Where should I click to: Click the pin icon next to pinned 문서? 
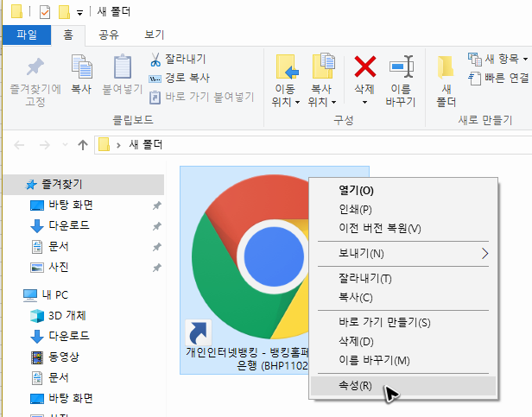pyautogui.click(x=157, y=247)
